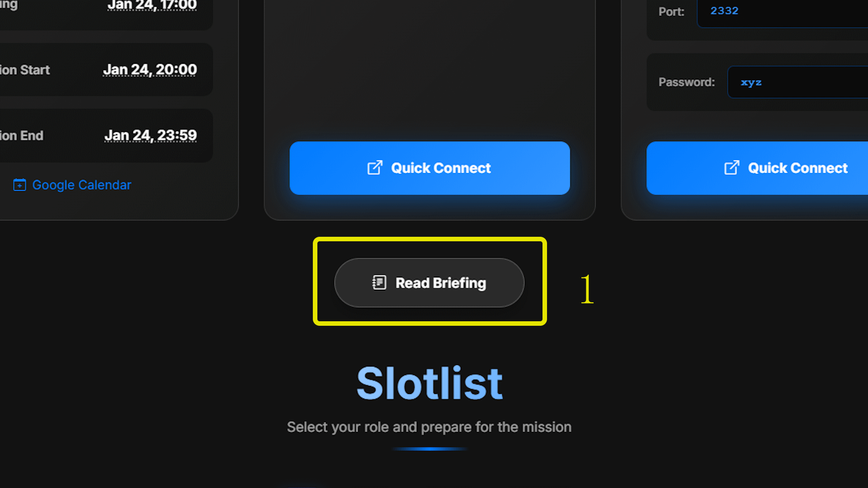Click the subtitle 'Select your role and prepare'
This screenshot has width=868, height=488.
coord(429,427)
